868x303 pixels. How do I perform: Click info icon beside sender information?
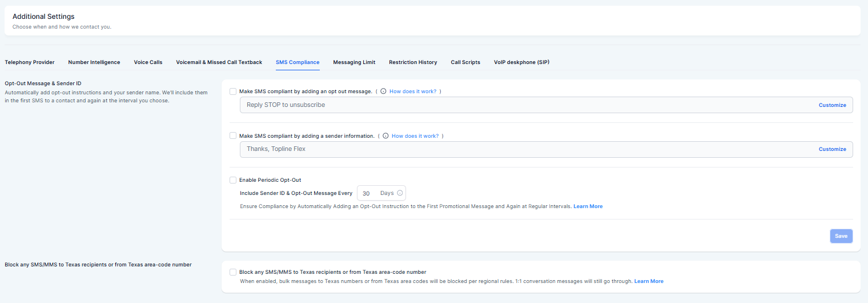pyautogui.click(x=385, y=136)
